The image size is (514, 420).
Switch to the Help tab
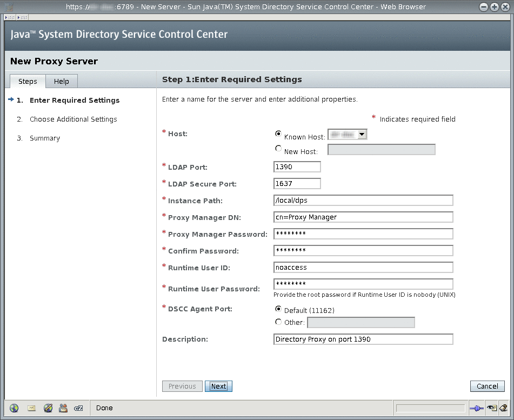click(x=61, y=81)
